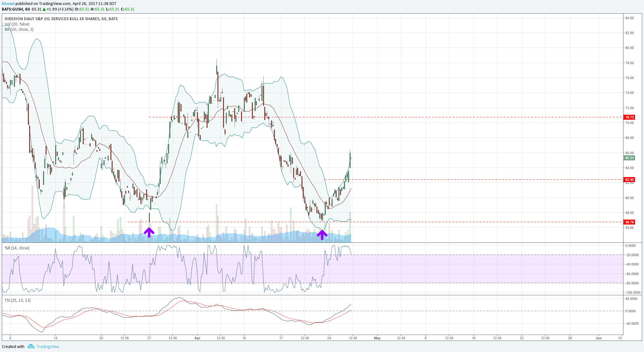The height and width of the screenshot is (352, 644).
Task: Click the green 65.31 current price label
Action: pyautogui.click(x=629, y=158)
